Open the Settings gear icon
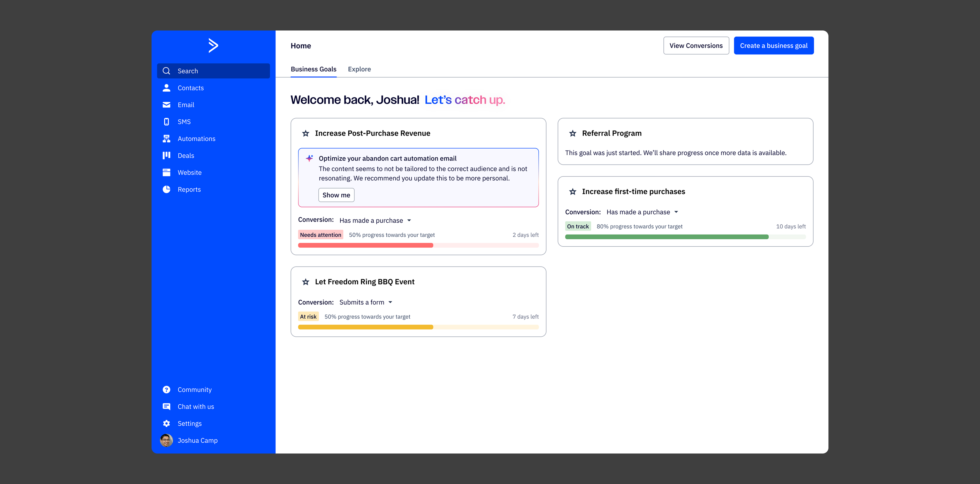The height and width of the screenshot is (484, 980). pos(166,423)
